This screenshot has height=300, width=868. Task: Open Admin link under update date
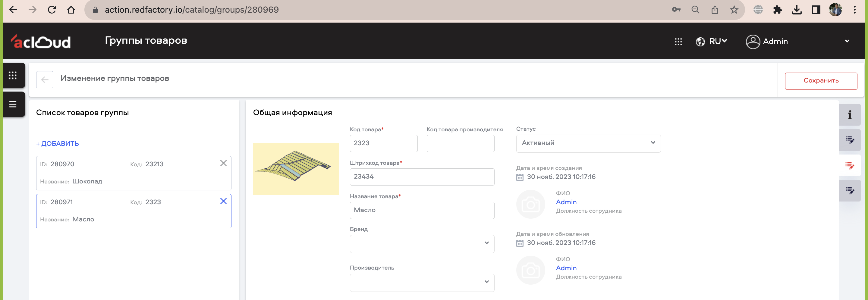point(566,268)
